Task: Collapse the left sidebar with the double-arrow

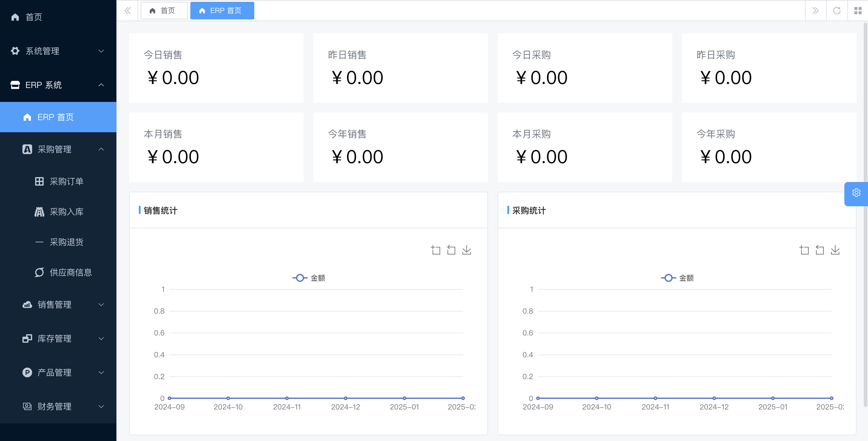Action: coord(128,10)
